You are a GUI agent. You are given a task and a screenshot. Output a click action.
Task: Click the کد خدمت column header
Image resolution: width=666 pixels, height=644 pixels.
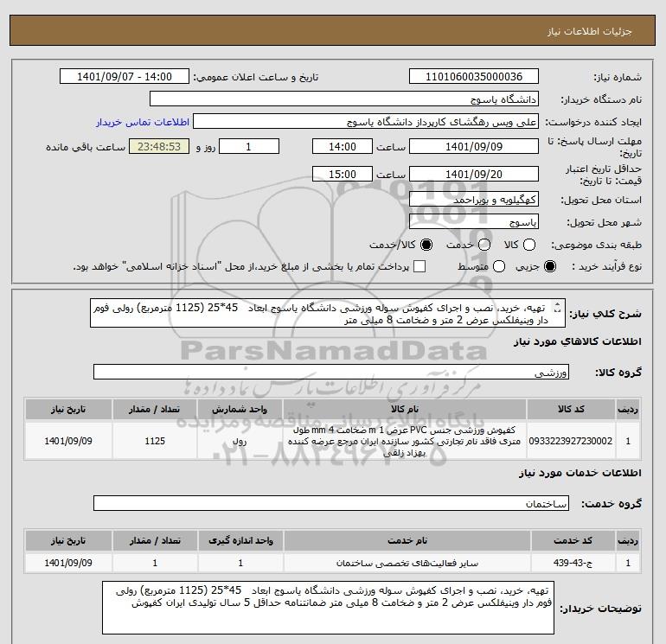(x=573, y=540)
